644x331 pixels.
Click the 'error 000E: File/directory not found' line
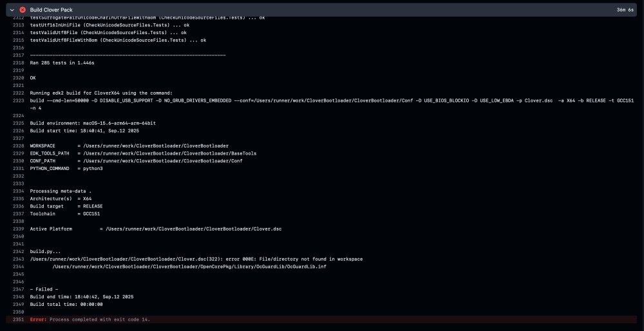pos(196,259)
